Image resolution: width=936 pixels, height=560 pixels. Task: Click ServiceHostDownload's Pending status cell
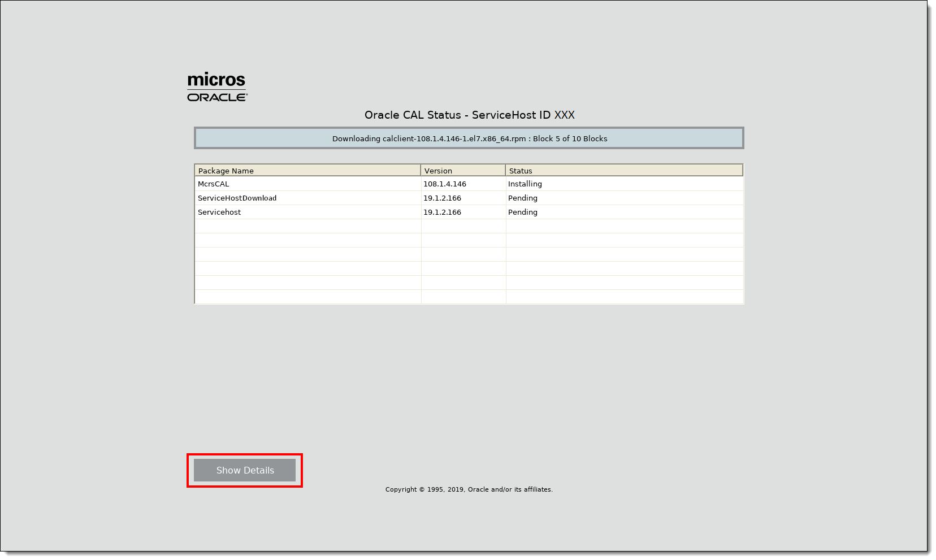click(522, 198)
